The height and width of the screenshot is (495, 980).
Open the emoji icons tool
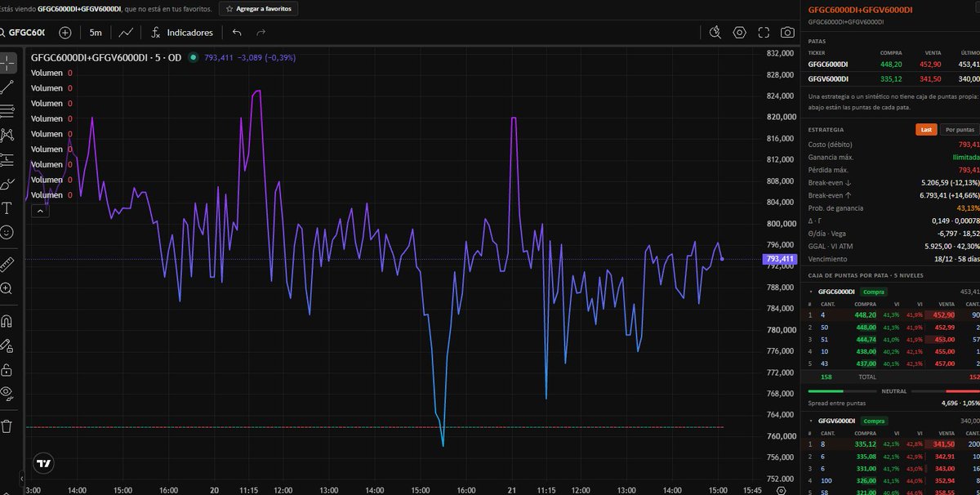click(7, 232)
